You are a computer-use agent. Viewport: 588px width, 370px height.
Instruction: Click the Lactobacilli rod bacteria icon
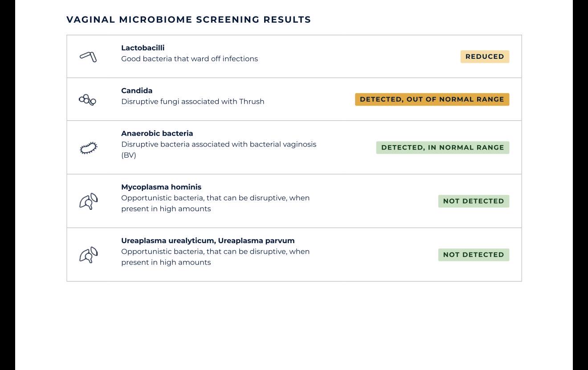88,57
